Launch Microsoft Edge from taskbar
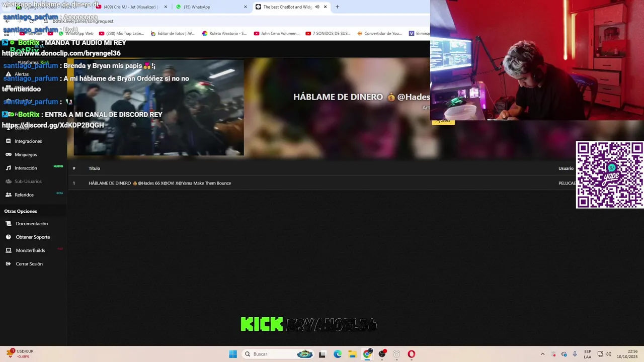The width and height of the screenshot is (644, 362). click(338, 354)
